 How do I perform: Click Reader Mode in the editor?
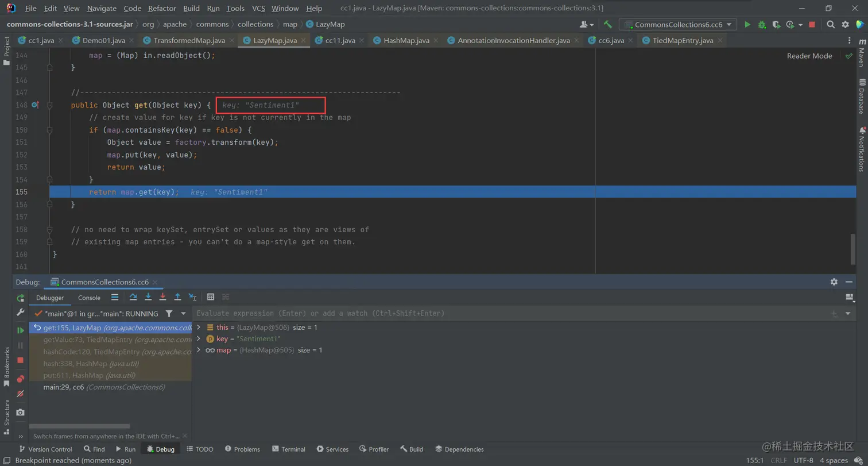click(809, 56)
